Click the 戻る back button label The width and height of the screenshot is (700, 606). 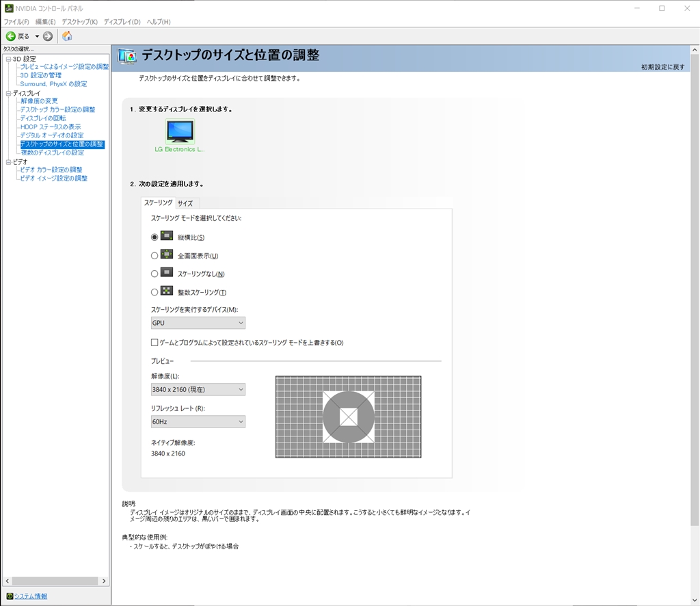(x=23, y=36)
